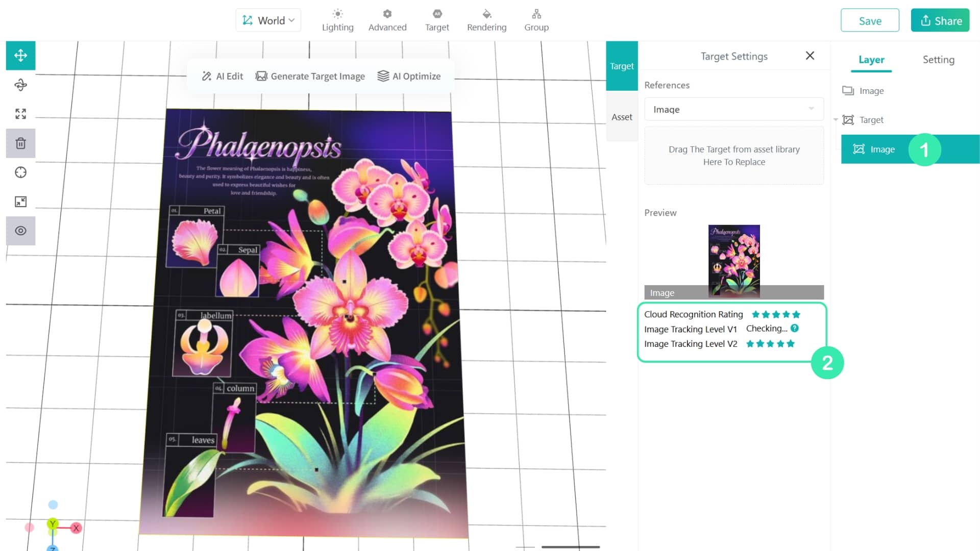
Task: Open the References Image dropdown
Action: tap(734, 109)
